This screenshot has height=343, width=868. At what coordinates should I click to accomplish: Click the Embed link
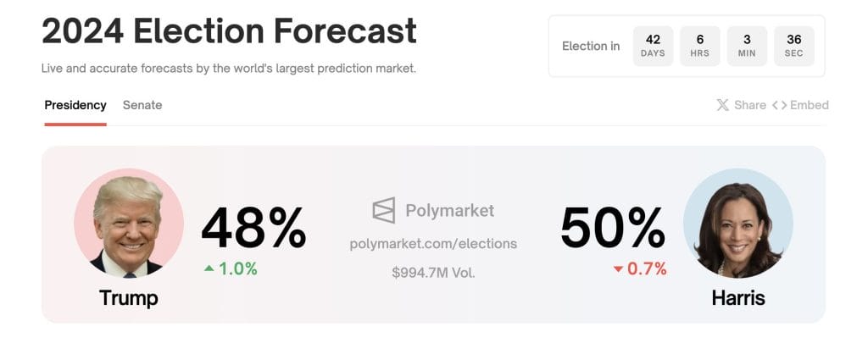(809, 105)
